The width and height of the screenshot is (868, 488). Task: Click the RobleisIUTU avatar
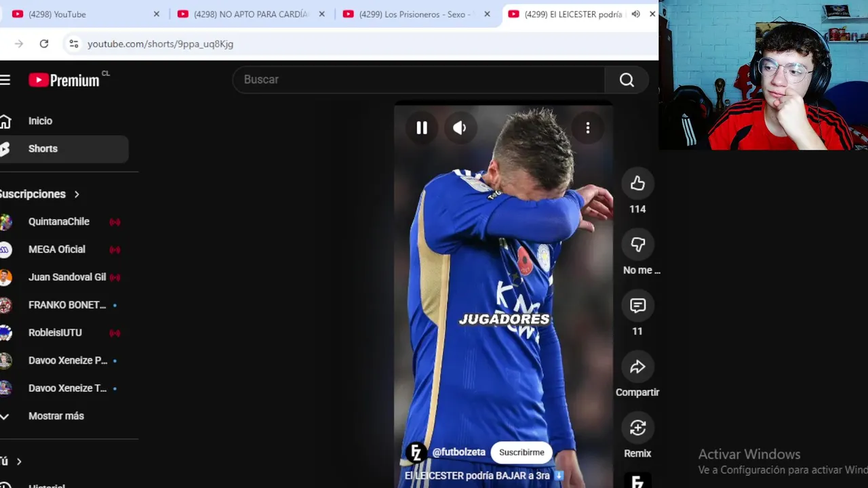[x=5, y=333]
